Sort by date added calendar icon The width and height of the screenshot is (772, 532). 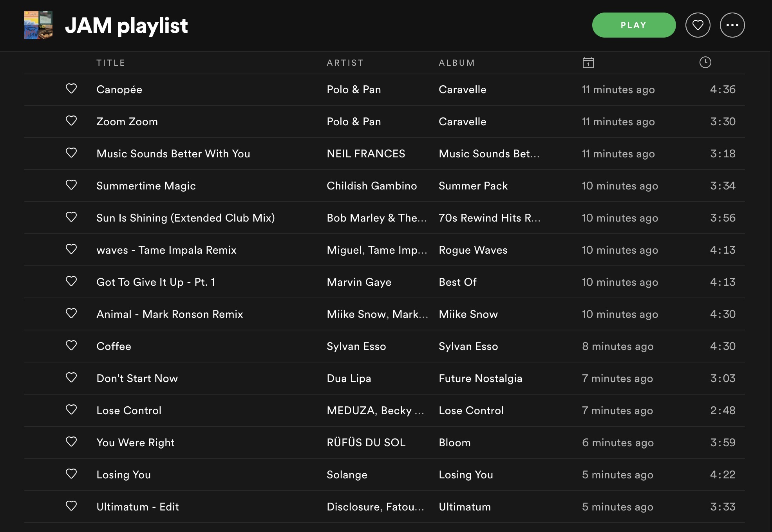coord(588,63)
